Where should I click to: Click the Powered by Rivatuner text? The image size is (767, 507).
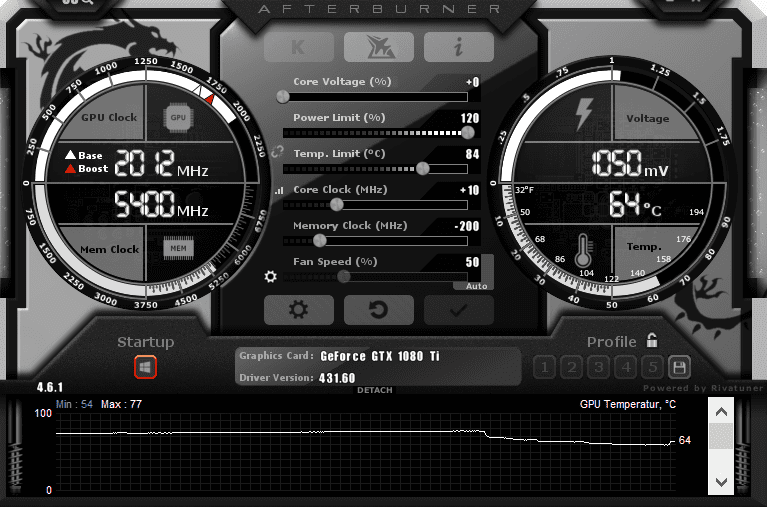[703, 388]
